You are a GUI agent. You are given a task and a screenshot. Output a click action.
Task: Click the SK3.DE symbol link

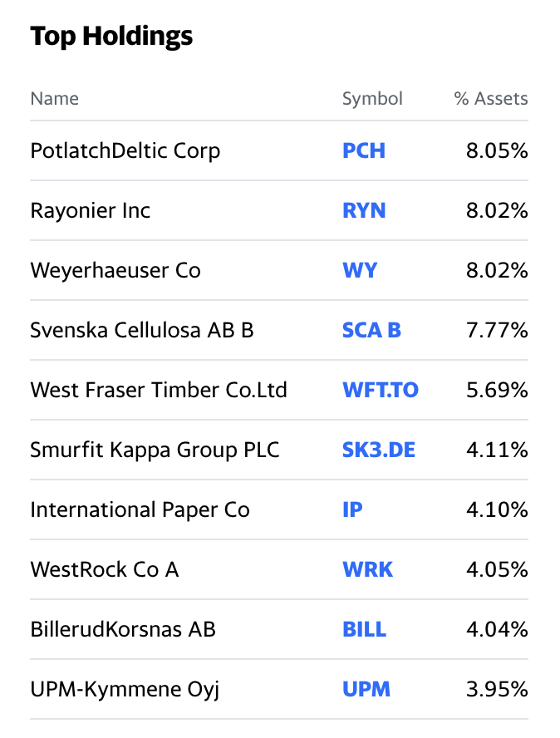tap(379, 450)
